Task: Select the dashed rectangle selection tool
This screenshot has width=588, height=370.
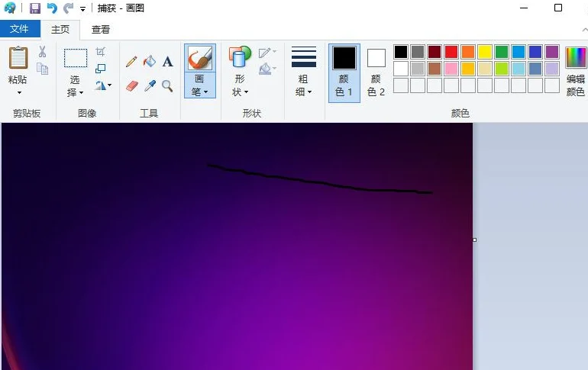Action: (76, 58)
